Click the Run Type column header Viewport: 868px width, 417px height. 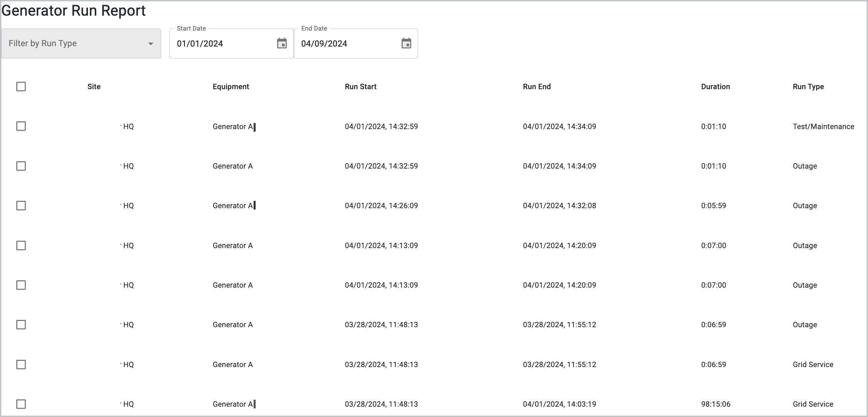[x=808, y=86]
